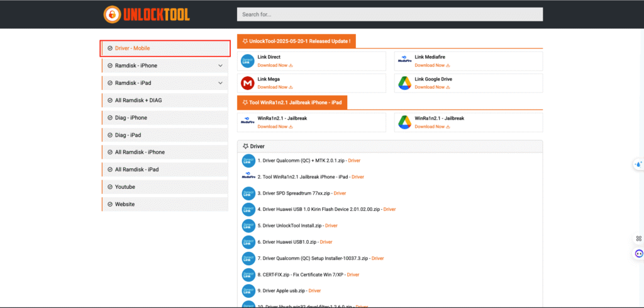The image size is (644, 308).
Task: Click the Driver section header
Action: click(390, 146)
